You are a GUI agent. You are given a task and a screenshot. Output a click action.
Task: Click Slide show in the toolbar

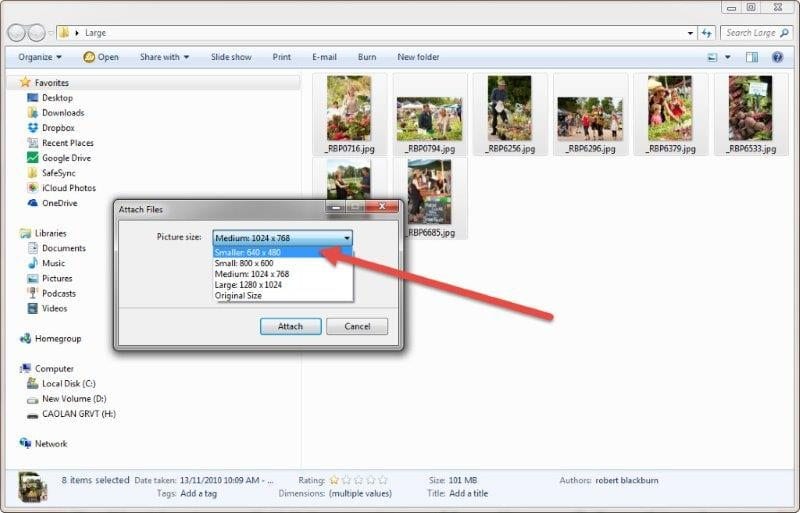pyautogui.click(x=231, y=57)
